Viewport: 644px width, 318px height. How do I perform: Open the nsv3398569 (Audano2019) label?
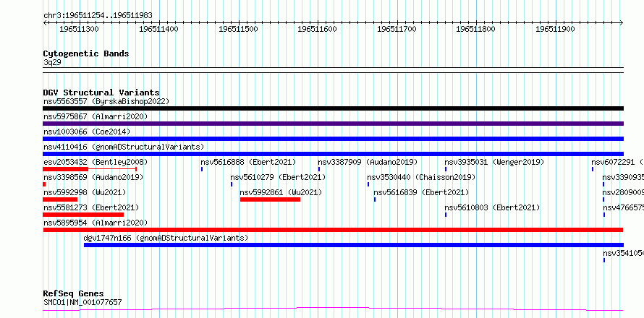click(x=93, y=177)
